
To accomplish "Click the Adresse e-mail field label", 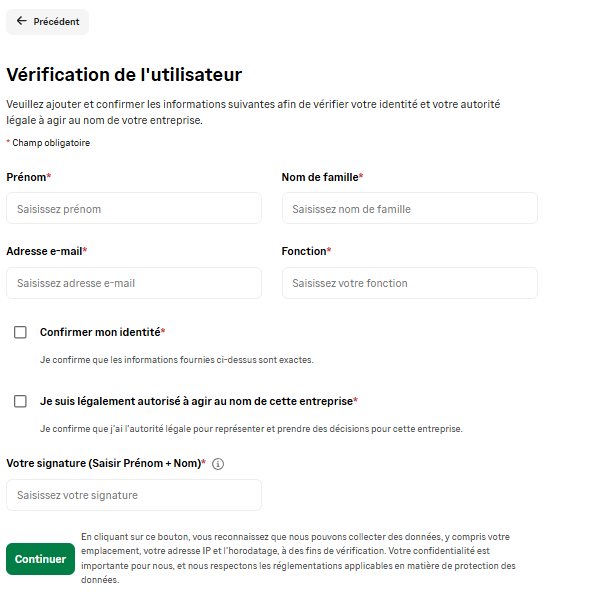I will coord(46,252).
